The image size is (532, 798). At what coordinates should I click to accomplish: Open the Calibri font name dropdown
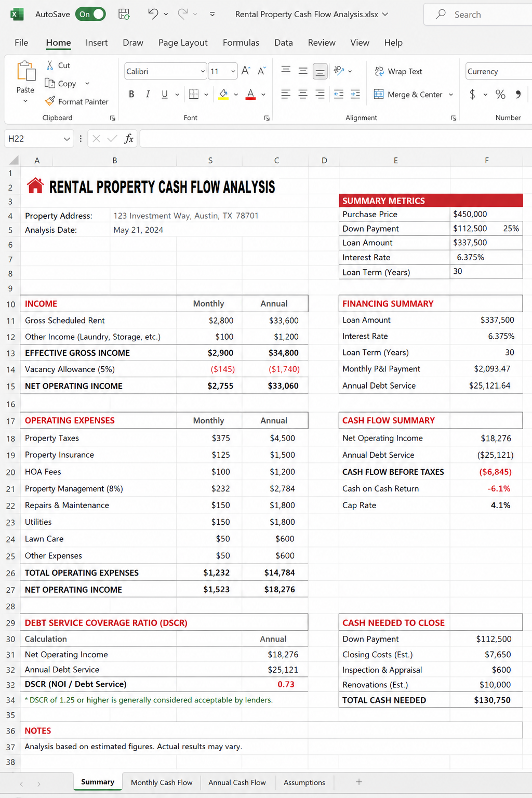pos(203,72)
